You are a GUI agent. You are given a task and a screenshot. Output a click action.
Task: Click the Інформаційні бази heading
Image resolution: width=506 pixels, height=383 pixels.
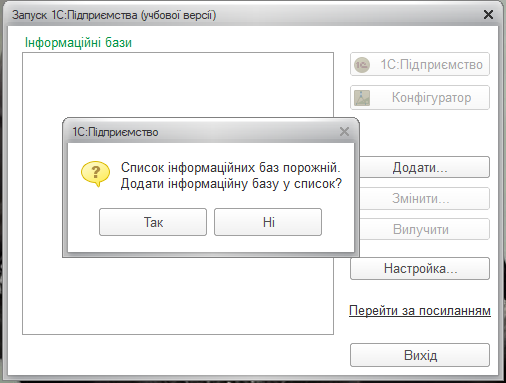pos(78,43)
